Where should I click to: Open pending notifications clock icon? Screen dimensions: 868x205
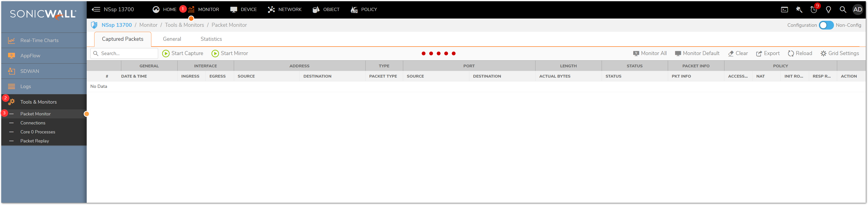click(x=813, y=10)
